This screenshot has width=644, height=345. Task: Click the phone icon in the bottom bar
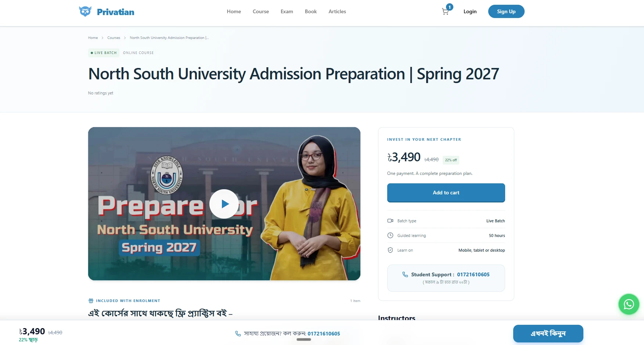(238, 334)
